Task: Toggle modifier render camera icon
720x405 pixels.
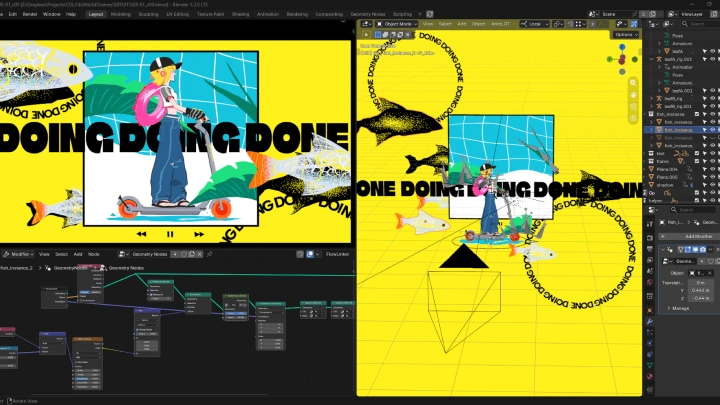Action: click(x=703, y=249)
